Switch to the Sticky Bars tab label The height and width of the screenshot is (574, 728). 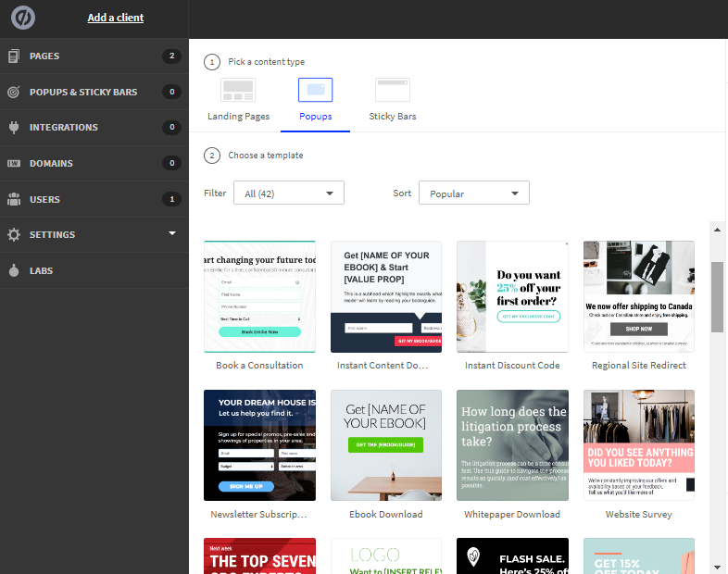coord(393,117)
